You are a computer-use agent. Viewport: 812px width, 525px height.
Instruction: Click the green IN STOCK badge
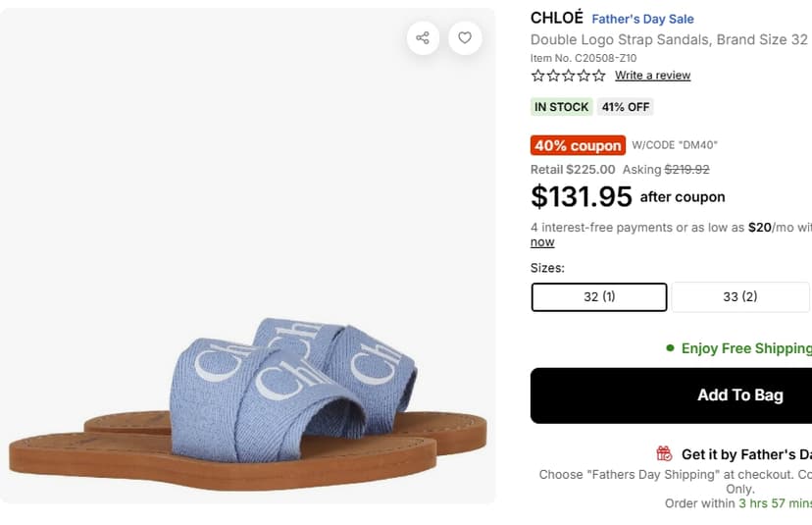(561, 107)
